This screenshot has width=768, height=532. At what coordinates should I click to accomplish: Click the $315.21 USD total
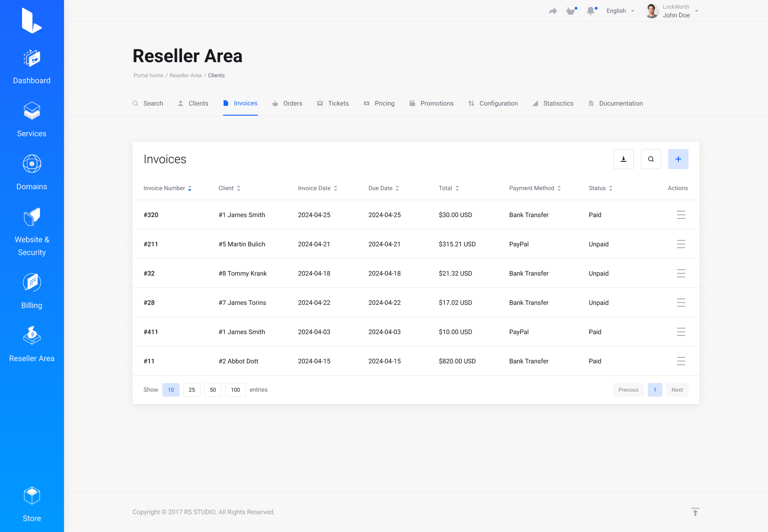click(457, 244)
